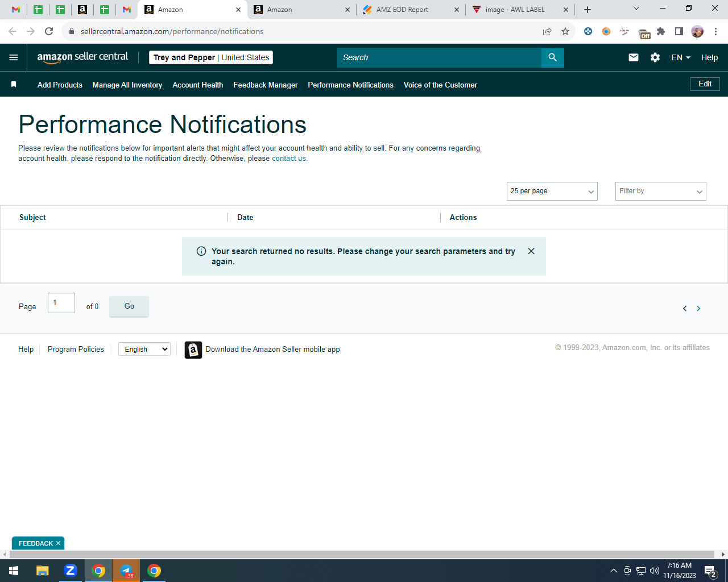Viewport: 728px width, 582px height.
Task: Expand the 25 per page dropdown
Action: click(x=552, y=191)
